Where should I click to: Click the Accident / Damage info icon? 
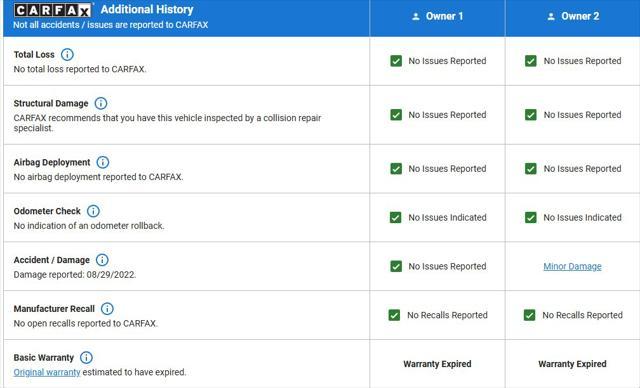[102, 260]
